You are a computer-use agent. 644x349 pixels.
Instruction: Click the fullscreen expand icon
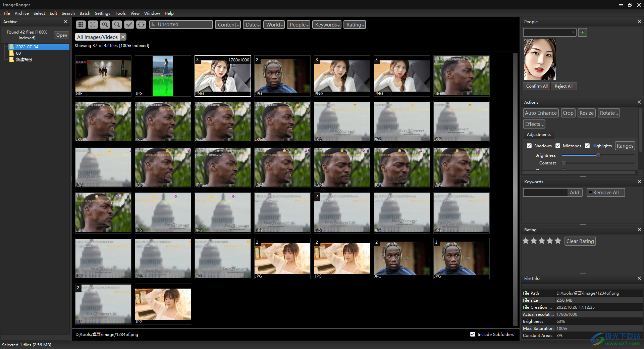pyautogui.click(x=93, y=24)
